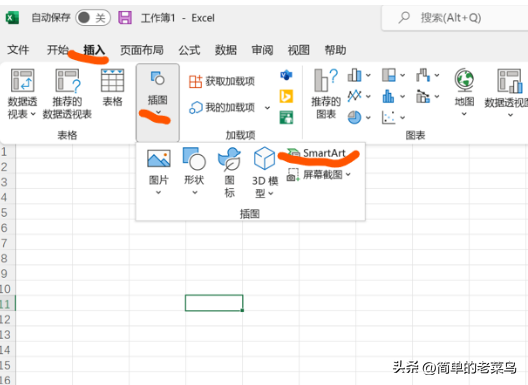Screen dimensions: 528x385
Task: Expand the 屏幕截图 dropdown arrow
Action: tap(348, 174)
